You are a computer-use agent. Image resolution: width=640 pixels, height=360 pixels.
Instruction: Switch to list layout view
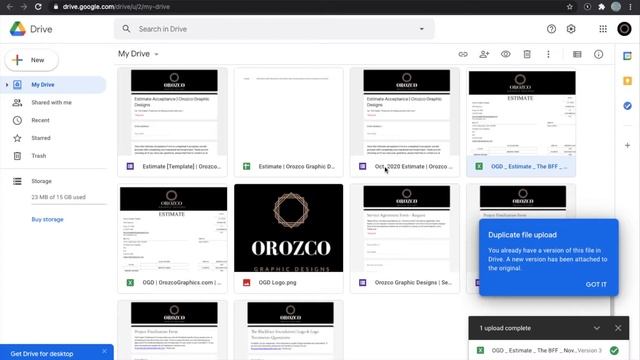pos(577,54)
